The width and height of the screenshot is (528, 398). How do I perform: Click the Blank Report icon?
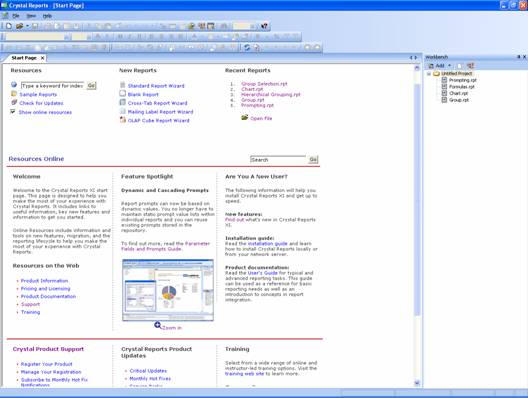123,94
